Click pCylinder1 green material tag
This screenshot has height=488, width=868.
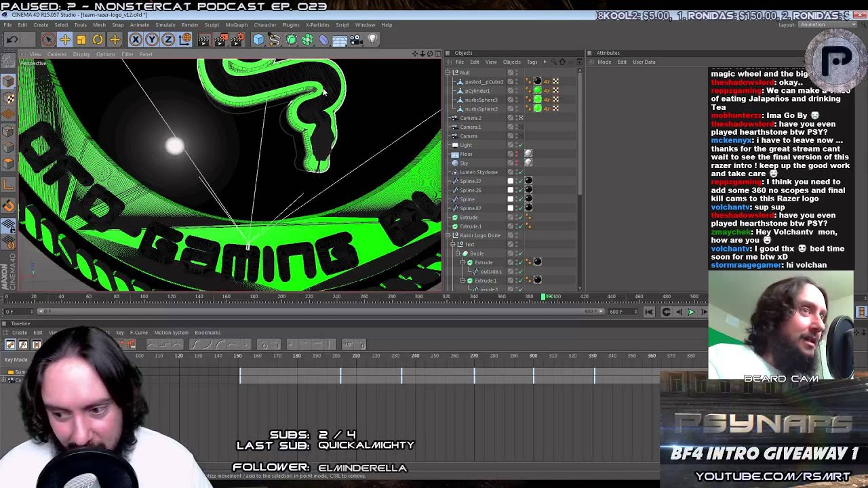click(x=538, y=91)
